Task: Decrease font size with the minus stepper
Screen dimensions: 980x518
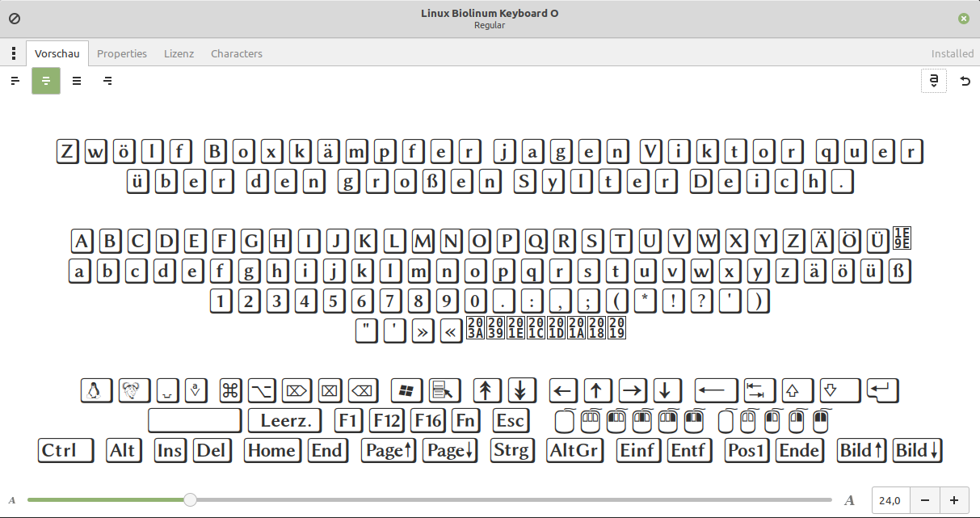Action: click(925, 500)
